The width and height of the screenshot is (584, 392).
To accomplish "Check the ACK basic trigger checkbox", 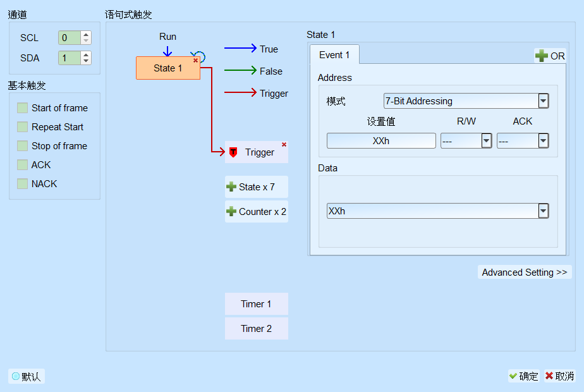I will tap(22, 164).
